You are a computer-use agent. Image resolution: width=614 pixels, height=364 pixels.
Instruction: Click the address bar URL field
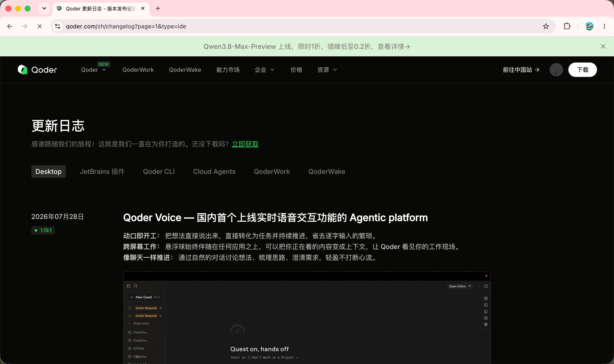[303, 26]
